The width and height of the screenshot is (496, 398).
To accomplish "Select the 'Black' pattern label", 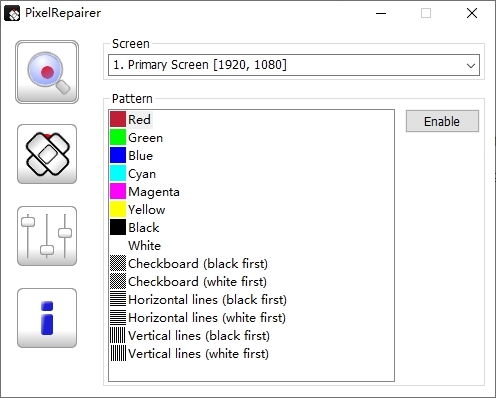I will tap(144, 228).
